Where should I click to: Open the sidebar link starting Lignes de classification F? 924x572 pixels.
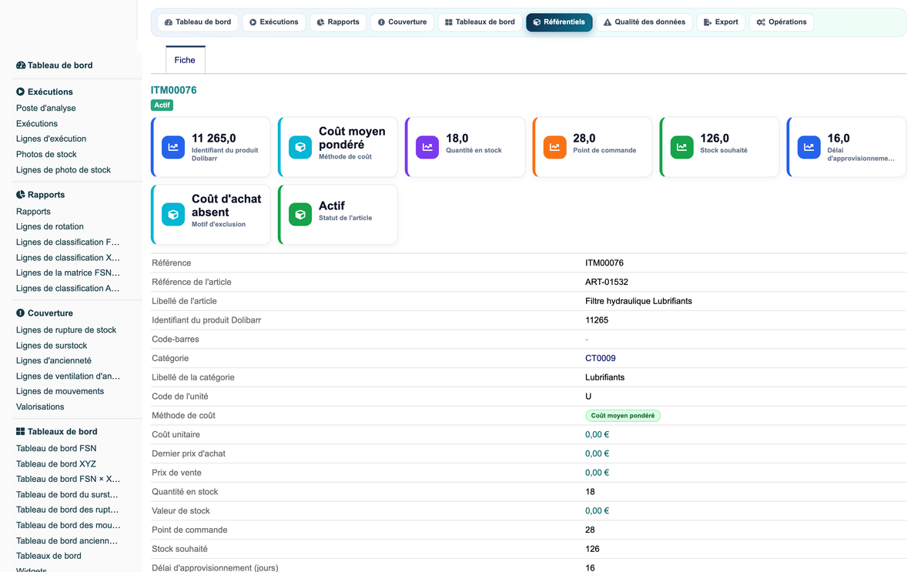68,243
